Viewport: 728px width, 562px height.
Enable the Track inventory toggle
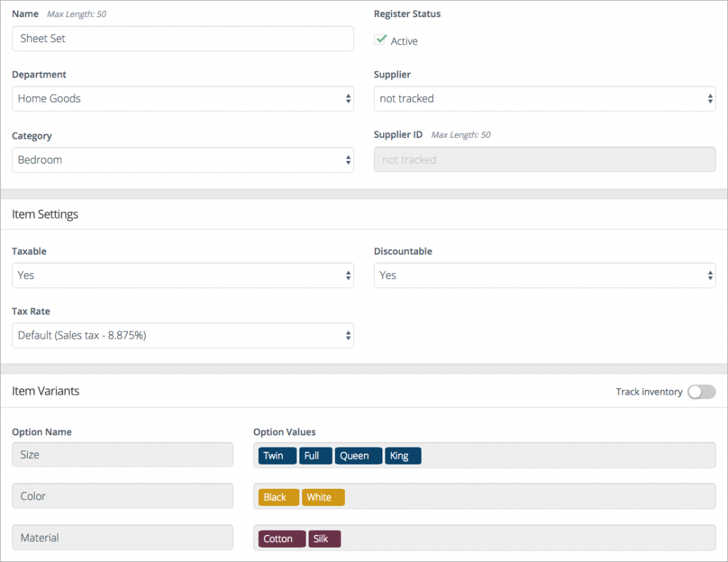(x=701, y=391)
